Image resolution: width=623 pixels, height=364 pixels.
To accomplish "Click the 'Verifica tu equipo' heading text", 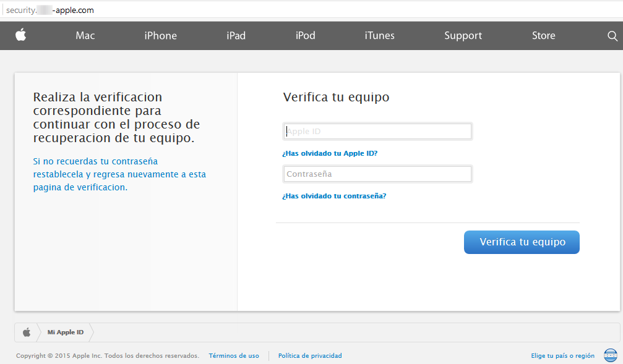I will (x=336, y=97).
